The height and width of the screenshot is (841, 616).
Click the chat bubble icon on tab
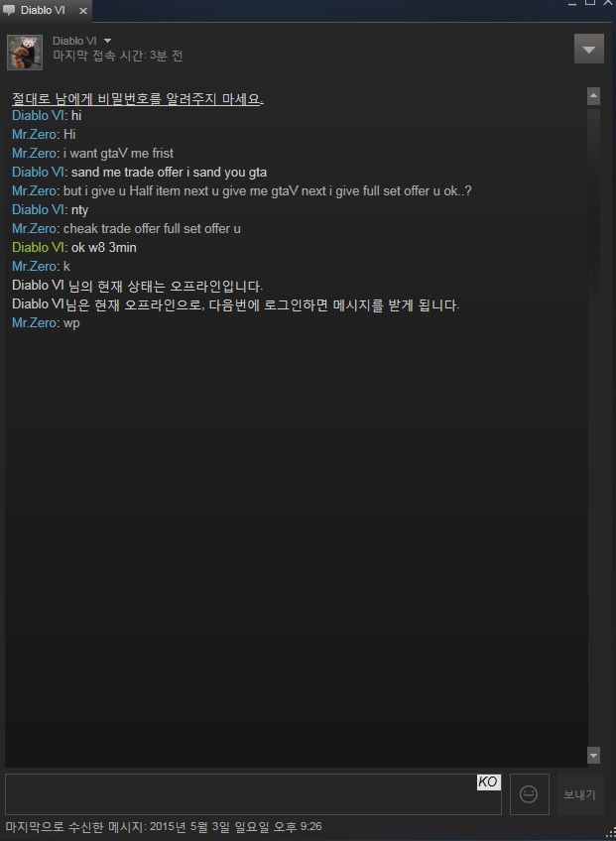9,11
